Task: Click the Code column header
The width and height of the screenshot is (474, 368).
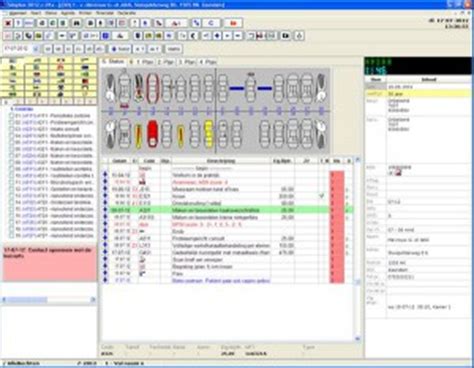Action: coord(149,161)
